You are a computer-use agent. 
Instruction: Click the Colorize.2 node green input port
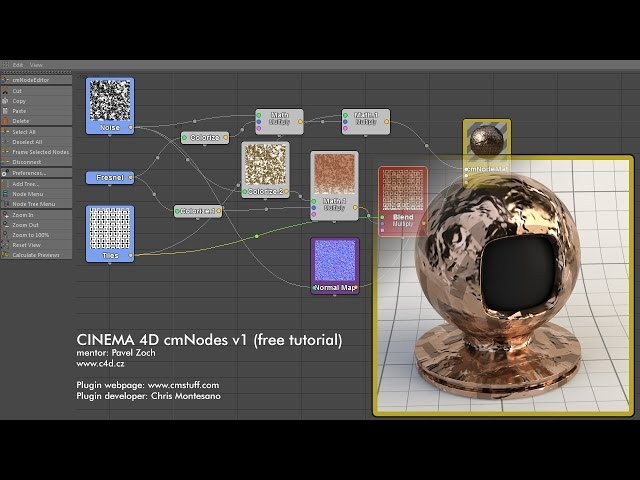tap(245, 191)
